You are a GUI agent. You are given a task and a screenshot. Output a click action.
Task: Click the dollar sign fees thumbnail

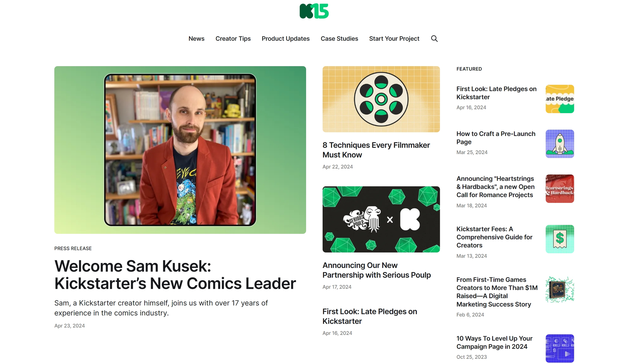(x=560, y=239)
